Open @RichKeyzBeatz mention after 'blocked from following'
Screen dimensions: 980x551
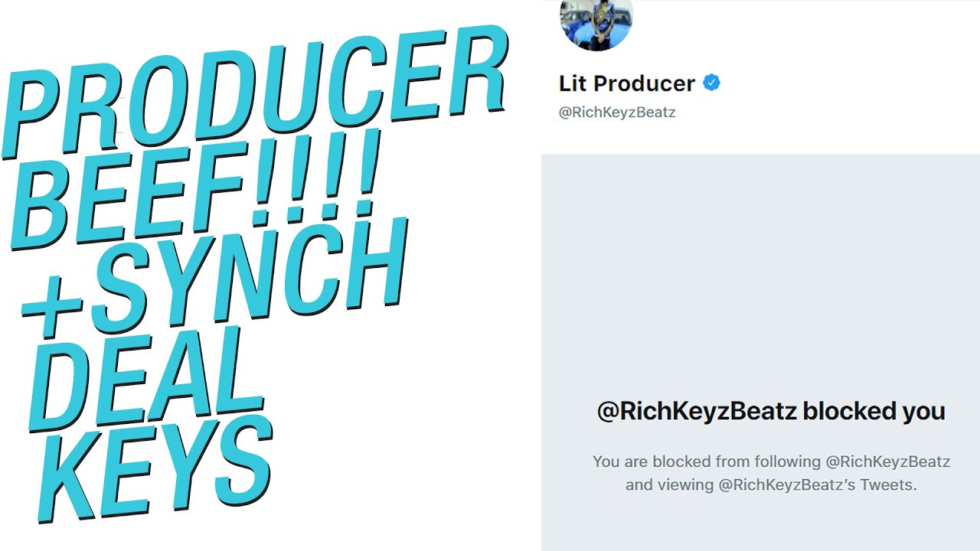pos(887,461)
